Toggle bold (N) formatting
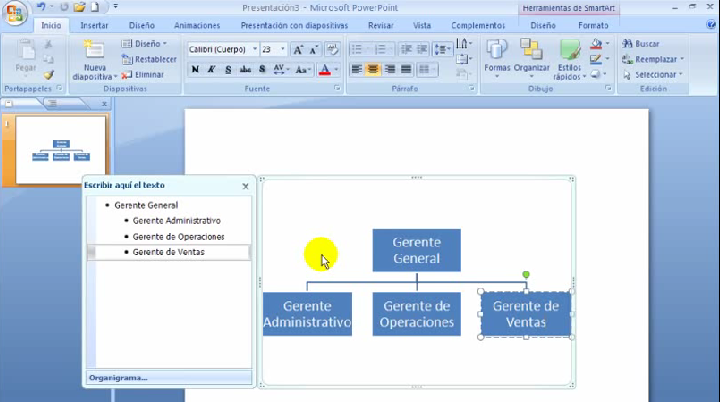The width and height of the screenshot is (720, 402). point(196,69)
